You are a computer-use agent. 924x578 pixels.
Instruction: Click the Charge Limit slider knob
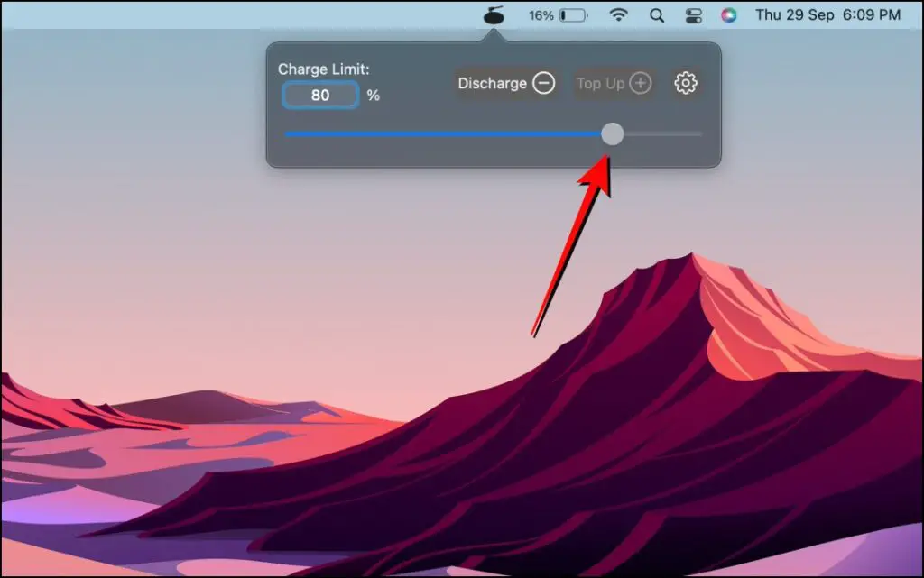click(x=613, y=134)
